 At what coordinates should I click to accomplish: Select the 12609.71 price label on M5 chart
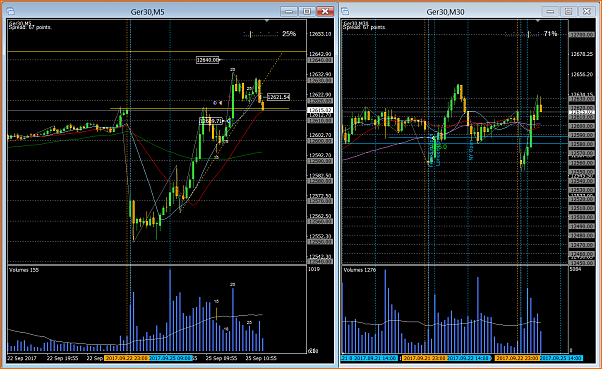click(212, 121)
